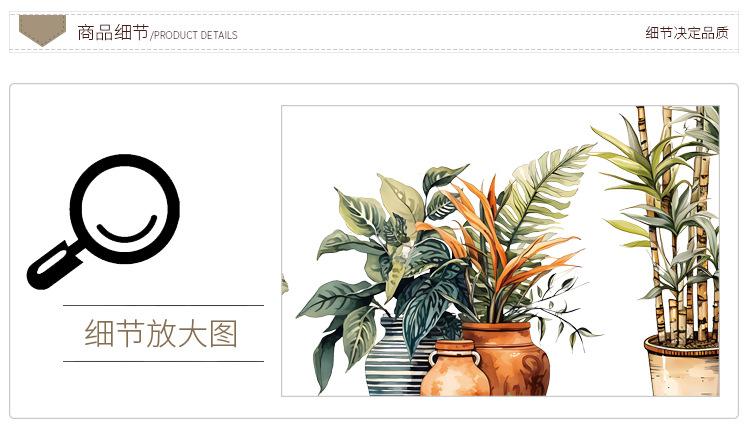This screenshot has height=432, width=750.
Task: Click the bamboo plant stalks
Action: (x=679, y=225)
